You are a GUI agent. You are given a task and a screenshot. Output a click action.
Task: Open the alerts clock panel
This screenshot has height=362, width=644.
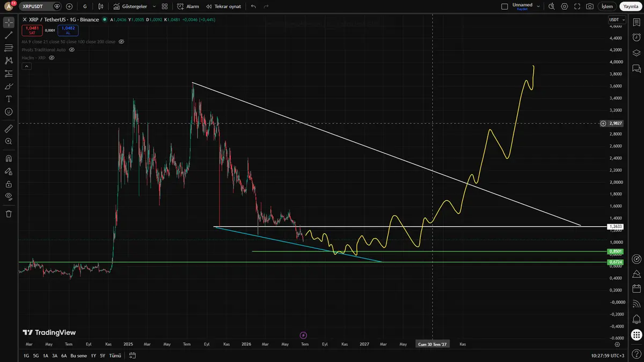(636, 38)
